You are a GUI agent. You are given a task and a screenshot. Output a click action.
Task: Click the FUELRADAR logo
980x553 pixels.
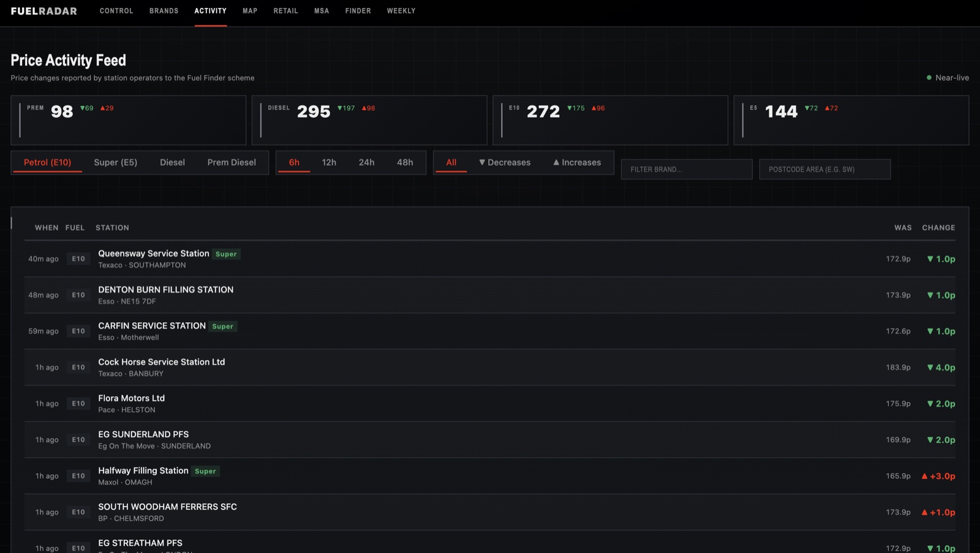pos(44,11)
